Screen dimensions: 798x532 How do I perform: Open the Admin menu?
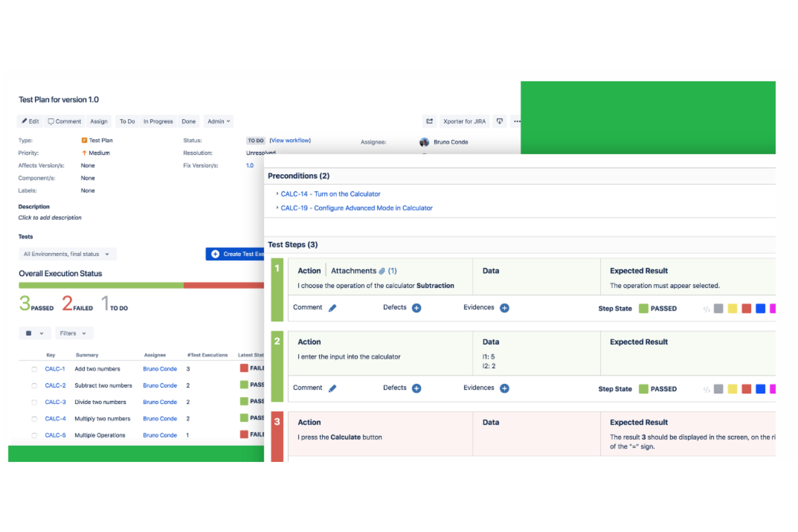coord(218,121)
